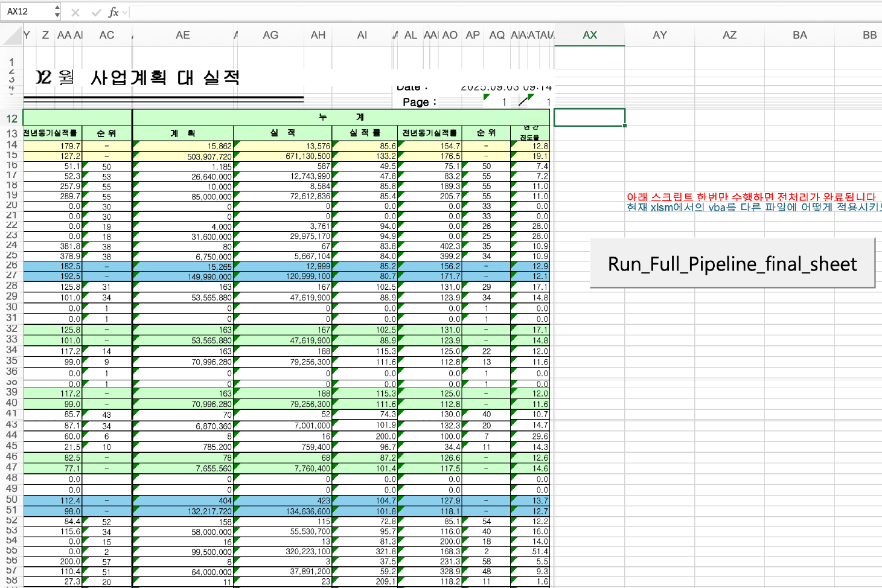Click into the formula bar input
Viewport: 882px width, 588px height.
pyautogui.click(x=505, y=12)
